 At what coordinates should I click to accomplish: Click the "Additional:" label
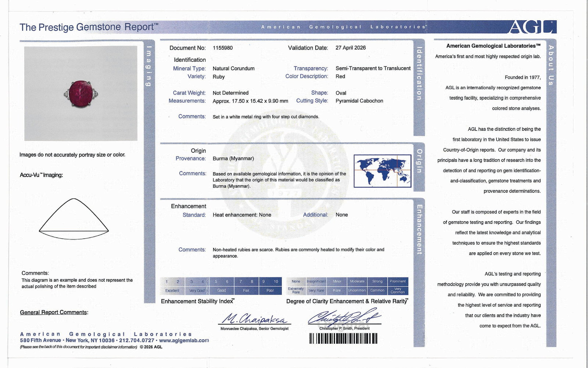(316, 215)
